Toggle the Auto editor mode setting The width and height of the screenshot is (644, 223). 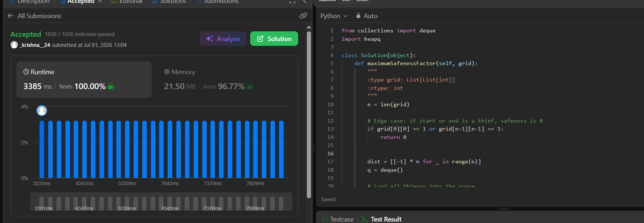366,16
